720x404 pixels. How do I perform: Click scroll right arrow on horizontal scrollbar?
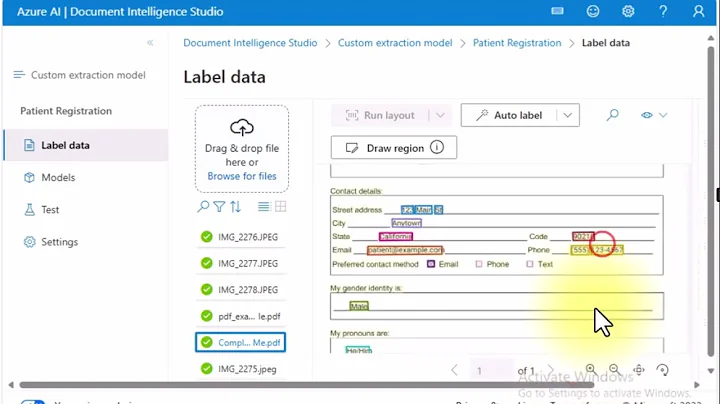pos(697,385)
